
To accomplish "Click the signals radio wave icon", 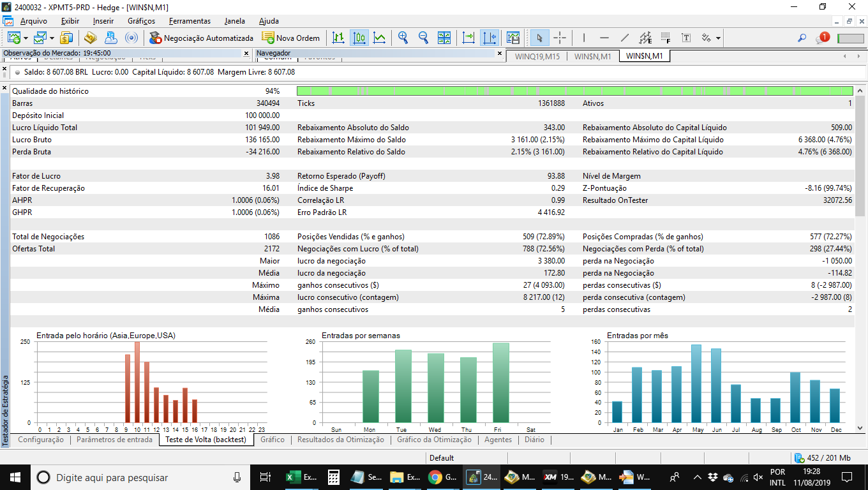I will pos(131,38).
